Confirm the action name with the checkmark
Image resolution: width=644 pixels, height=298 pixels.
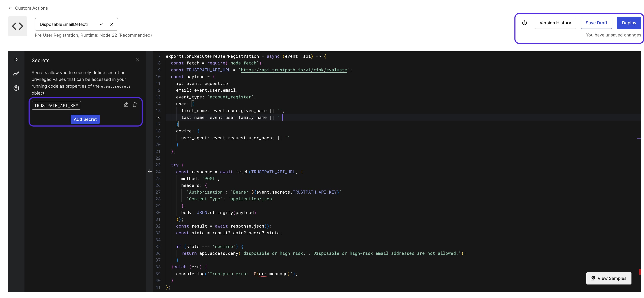click(x=101, y=24)
